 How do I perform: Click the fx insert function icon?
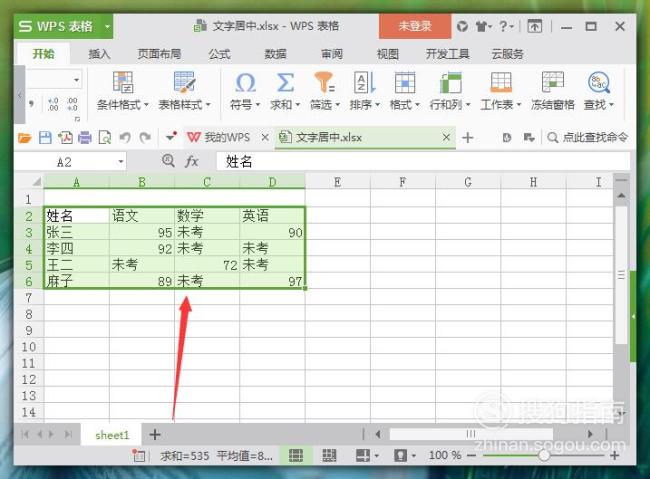[191, 161]
